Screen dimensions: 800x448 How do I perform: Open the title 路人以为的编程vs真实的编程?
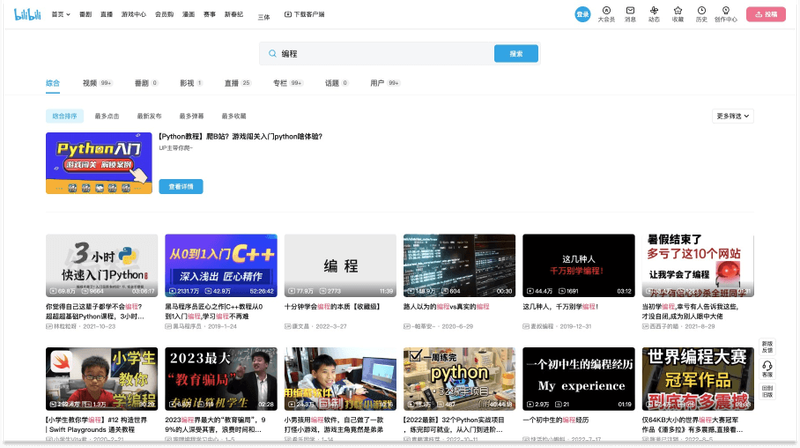446,307
